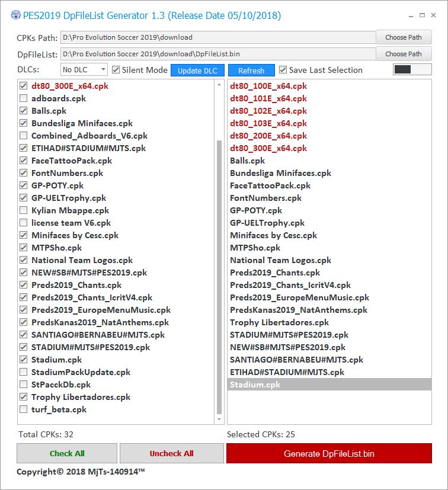Select dt80_102E_x64.cpk in right list

268,111
